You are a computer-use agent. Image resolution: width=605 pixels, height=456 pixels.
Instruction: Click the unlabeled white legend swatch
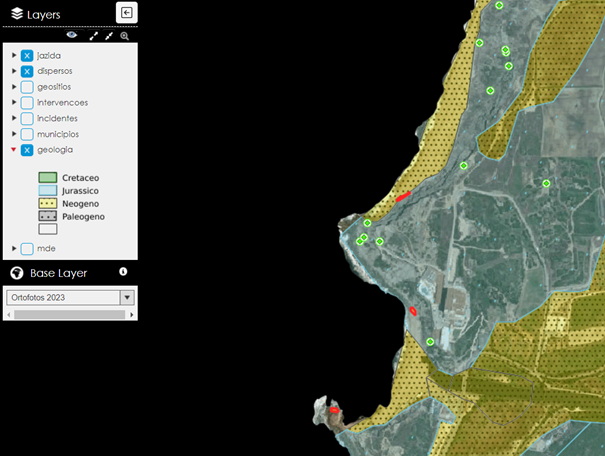(x=48, y=229)
